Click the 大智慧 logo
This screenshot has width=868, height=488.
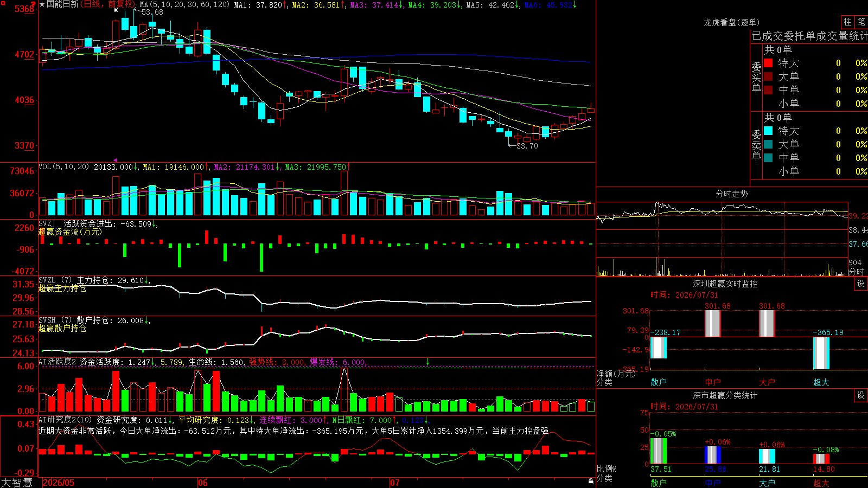tap(17, 483)
